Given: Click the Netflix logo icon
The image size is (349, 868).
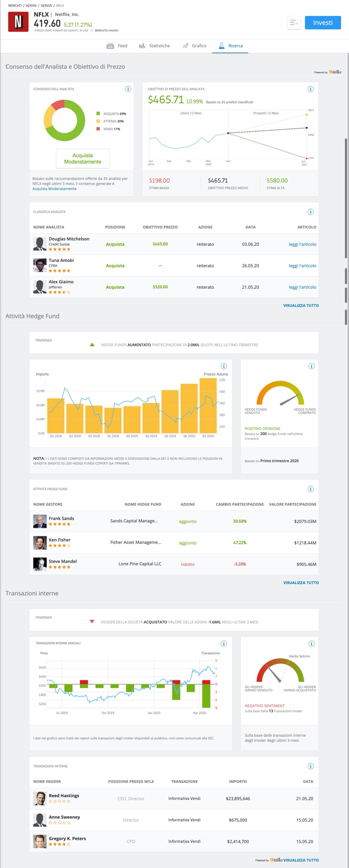Looking at the screenshot, I should 18,22.
